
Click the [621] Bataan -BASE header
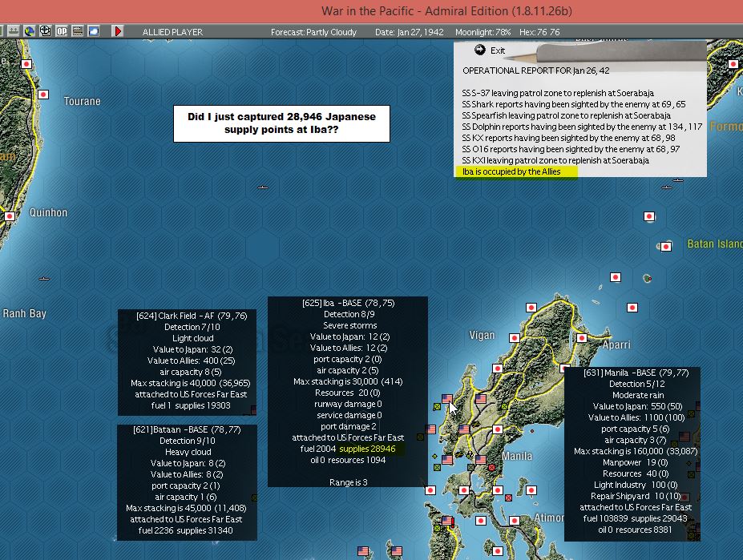click(187, 429)
